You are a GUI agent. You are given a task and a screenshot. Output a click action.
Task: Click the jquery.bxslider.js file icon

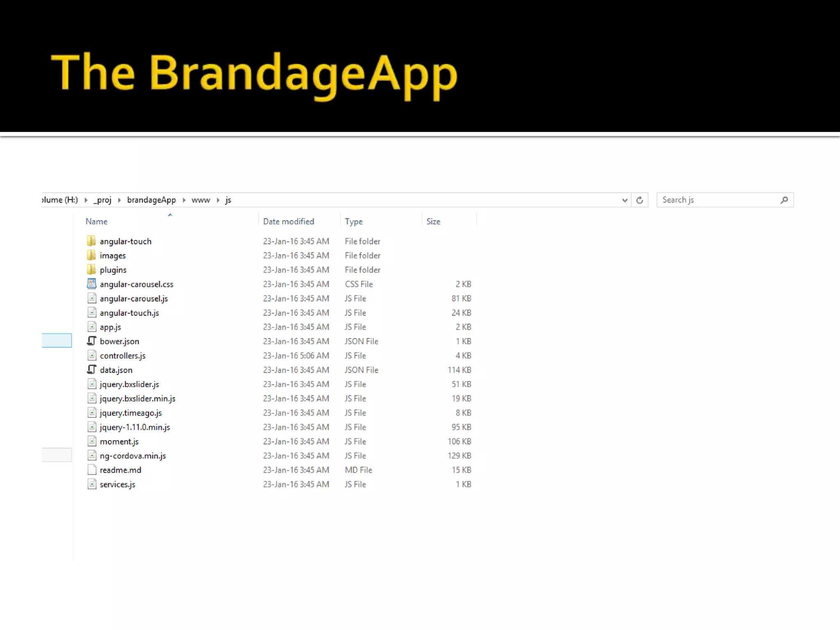[92, 384]
